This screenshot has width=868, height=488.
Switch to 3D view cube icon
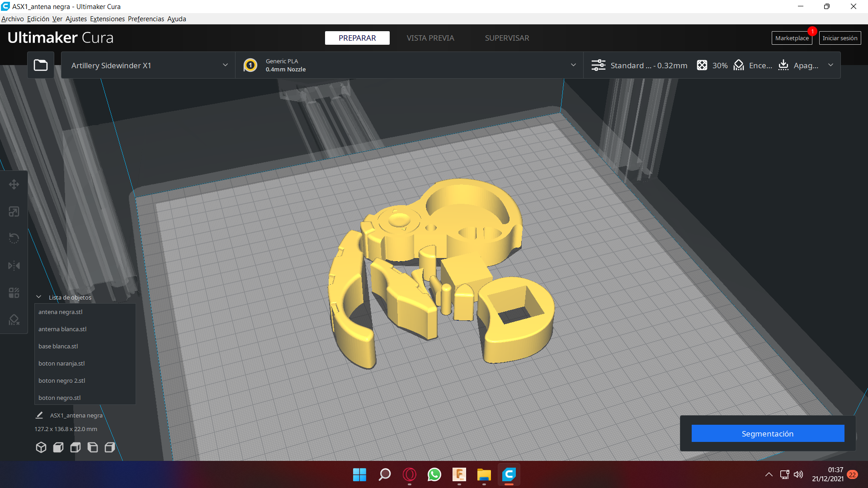tap(41, 447)
